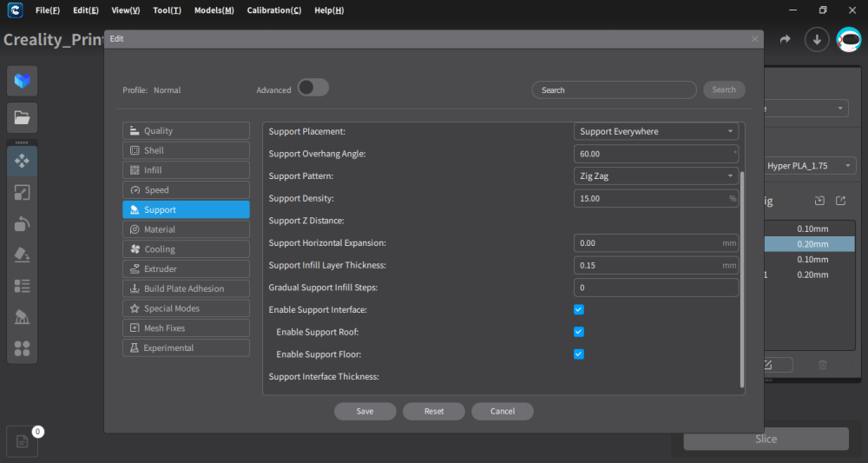Open the Calibration menu
The image size is (868, 463).
(274, 10)
